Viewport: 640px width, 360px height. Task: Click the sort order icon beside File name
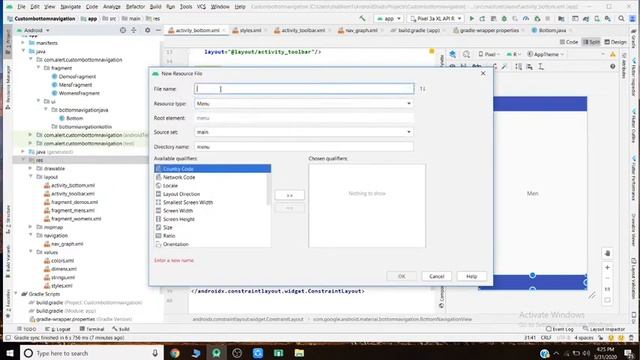click(422, 89)
